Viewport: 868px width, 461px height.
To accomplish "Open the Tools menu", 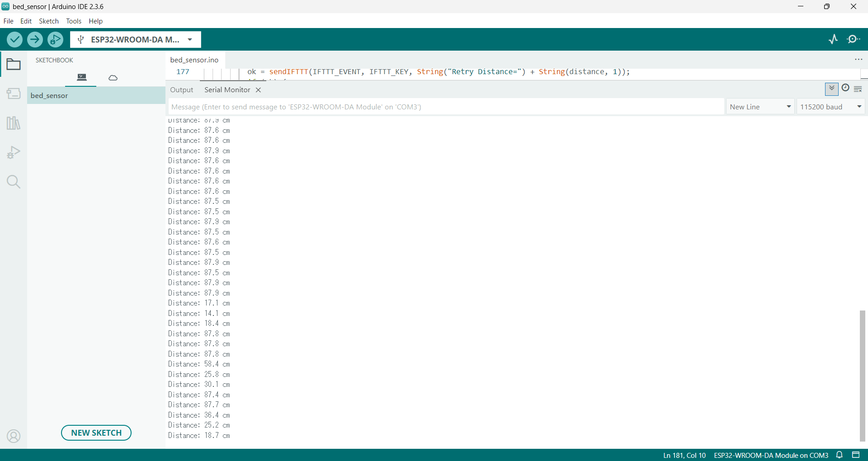I will click(74, 21).
